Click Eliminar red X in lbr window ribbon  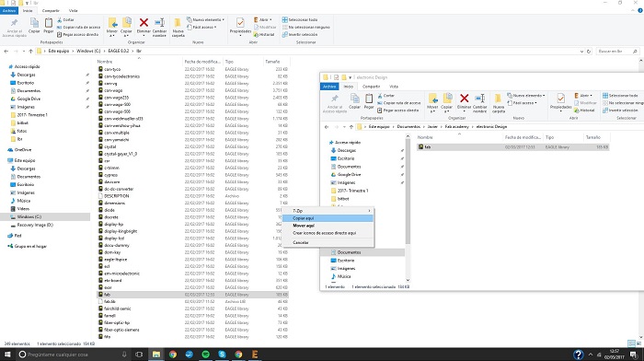(x=144, y=23)
